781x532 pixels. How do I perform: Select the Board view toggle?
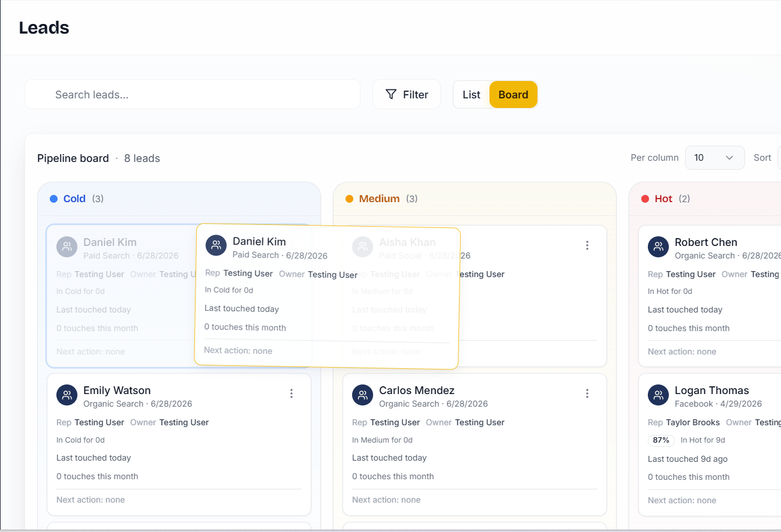pos(513,95)
